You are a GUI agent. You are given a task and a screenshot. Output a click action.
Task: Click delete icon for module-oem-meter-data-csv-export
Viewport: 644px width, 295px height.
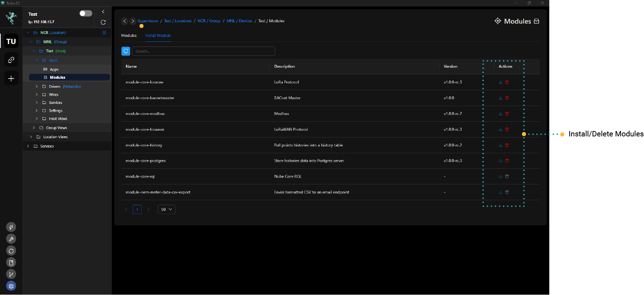tap(507, 192)
